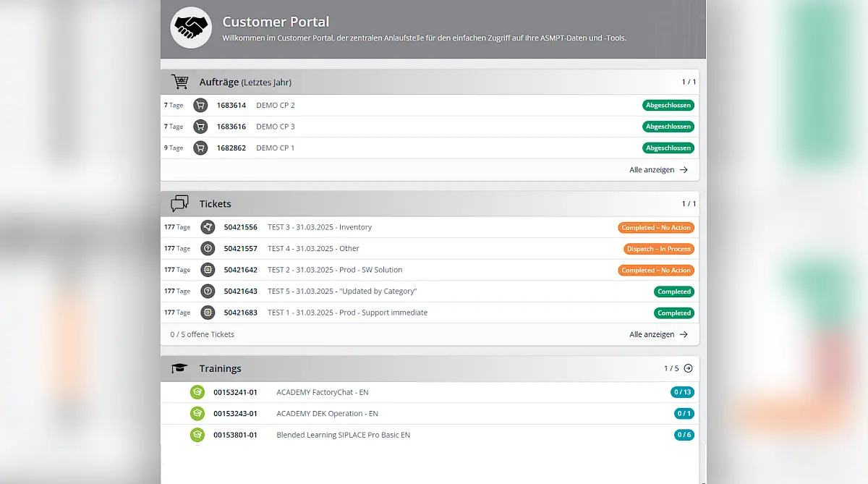
Task: Click the training icon beside 00153801-01
Action: [197, 435]
